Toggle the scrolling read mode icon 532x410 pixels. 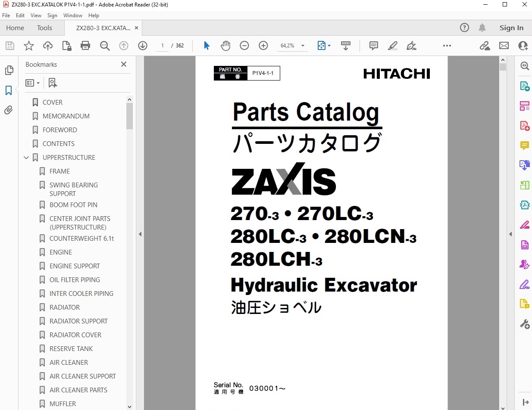point(345,46)
